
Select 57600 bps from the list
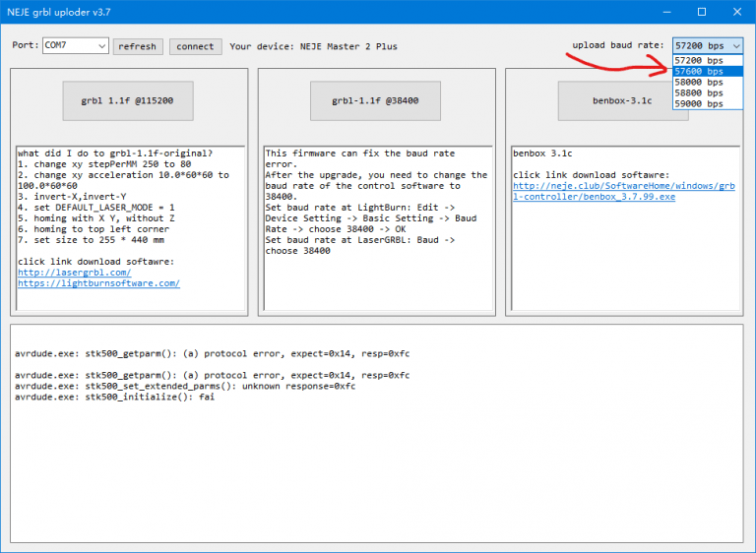pyautogui.click(x=708, y=72)
